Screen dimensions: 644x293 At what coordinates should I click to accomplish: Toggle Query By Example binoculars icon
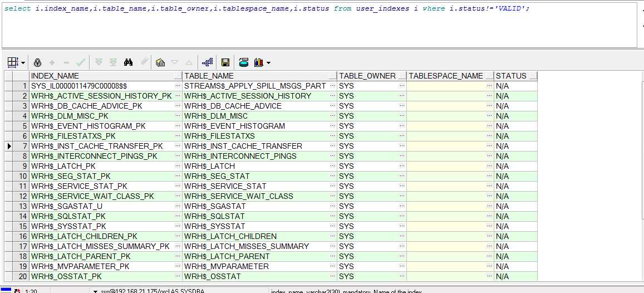click(128, 63)
